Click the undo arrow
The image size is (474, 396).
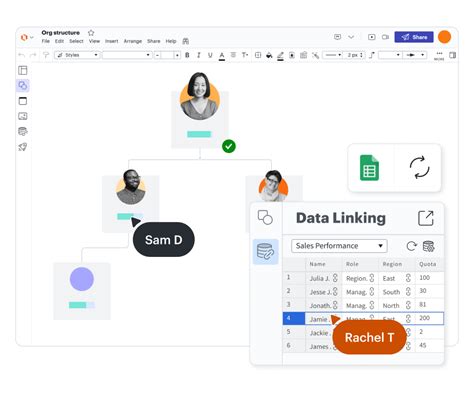tap(22, 55)
